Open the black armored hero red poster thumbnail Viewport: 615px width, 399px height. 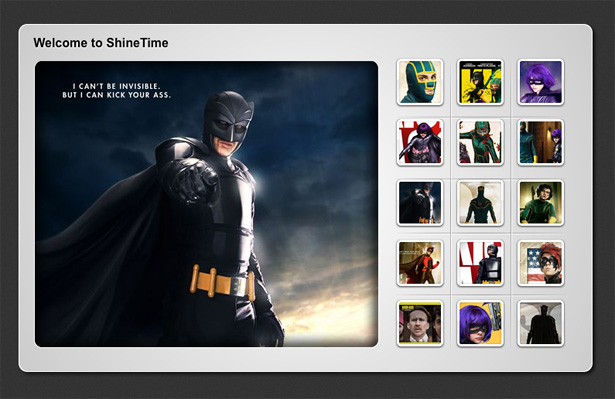pos(480,263)
